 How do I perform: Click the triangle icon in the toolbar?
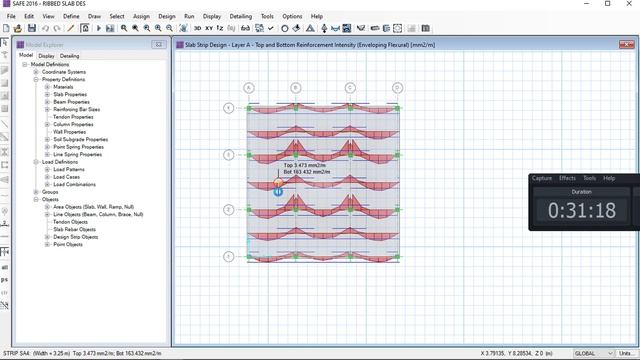(x=310, y=28)
